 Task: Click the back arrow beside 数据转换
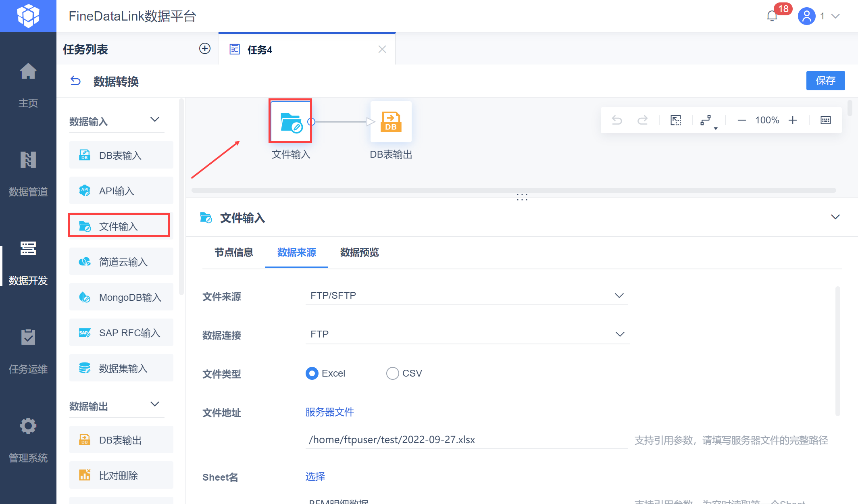[x=75, y=81]
